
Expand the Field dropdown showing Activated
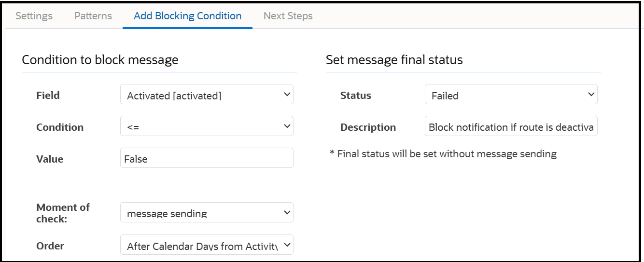[207, 95]
